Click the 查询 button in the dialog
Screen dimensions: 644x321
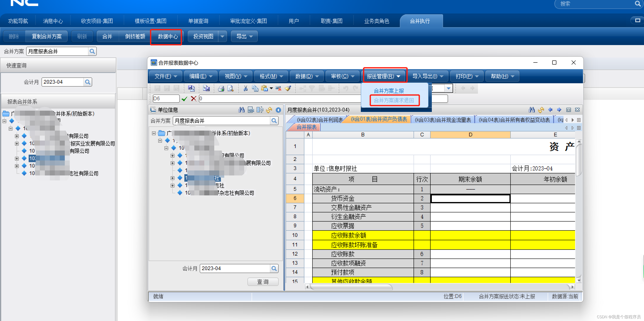tap(263, 282)
